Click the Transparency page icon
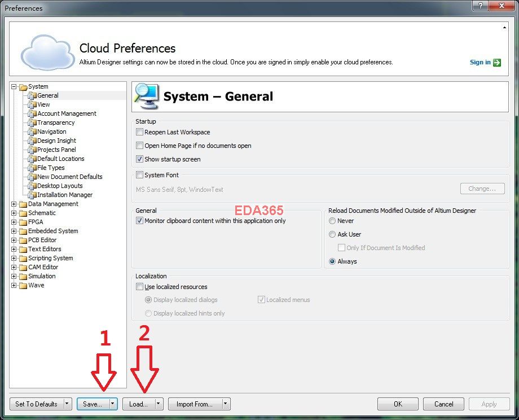 [32, 123]
